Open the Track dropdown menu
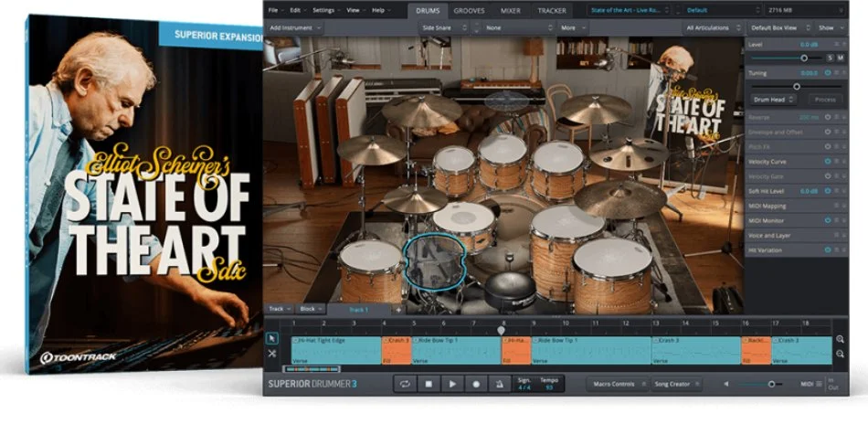This screenshot has width=868, height=424. point(279,309)
